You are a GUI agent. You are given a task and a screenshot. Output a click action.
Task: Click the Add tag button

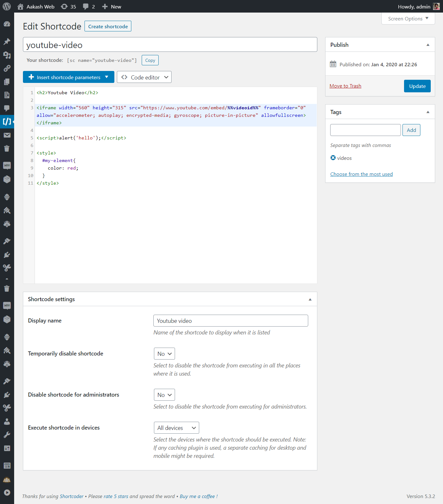click(x=411, y=130)
